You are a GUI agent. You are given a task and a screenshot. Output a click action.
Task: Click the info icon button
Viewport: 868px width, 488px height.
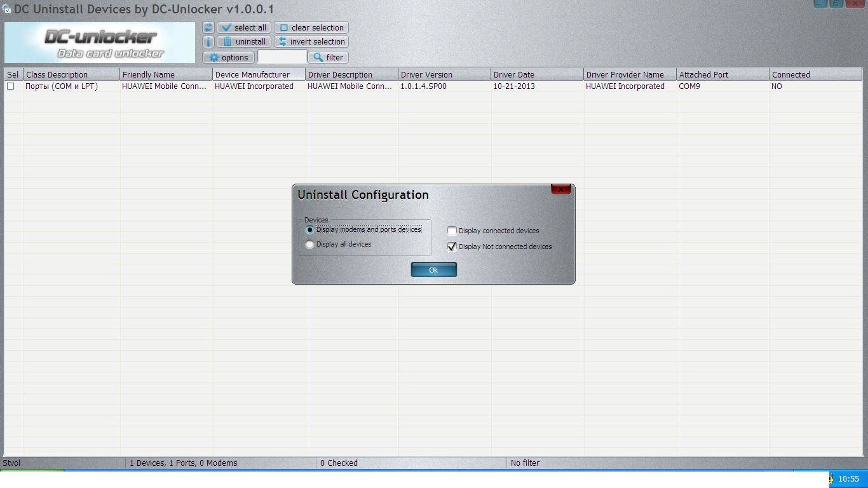[208, 41]
